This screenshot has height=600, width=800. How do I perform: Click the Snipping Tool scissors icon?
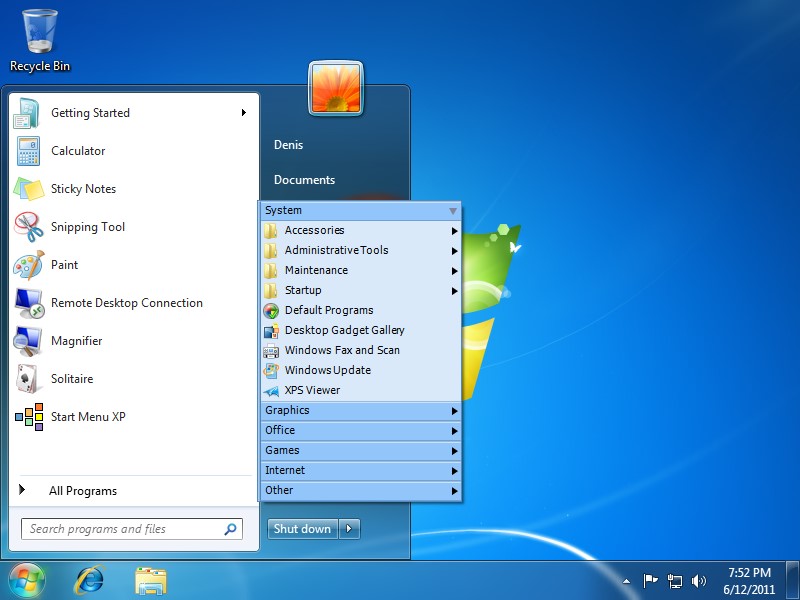click(x=29, y=227)
